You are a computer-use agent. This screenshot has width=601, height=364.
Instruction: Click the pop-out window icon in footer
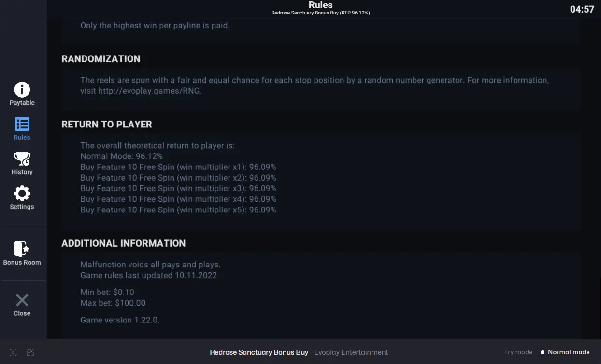pyautogui.click(x=30, y=352)
